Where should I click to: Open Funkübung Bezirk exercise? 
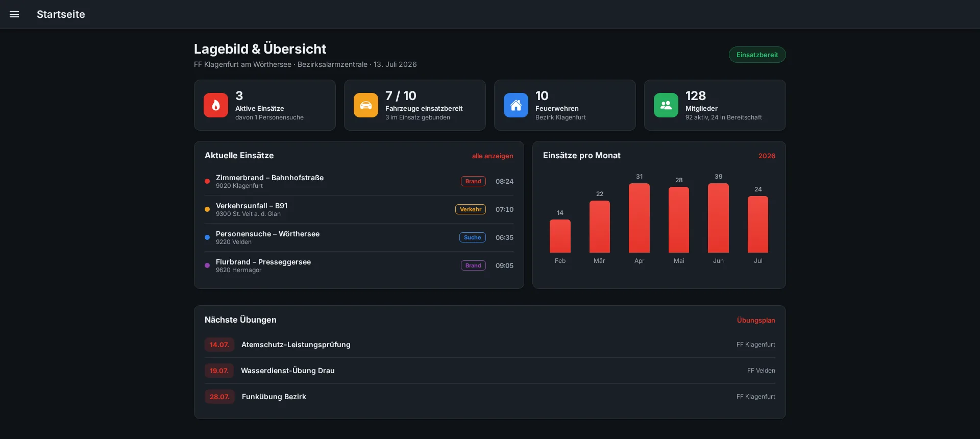click(x=490, y=397)
